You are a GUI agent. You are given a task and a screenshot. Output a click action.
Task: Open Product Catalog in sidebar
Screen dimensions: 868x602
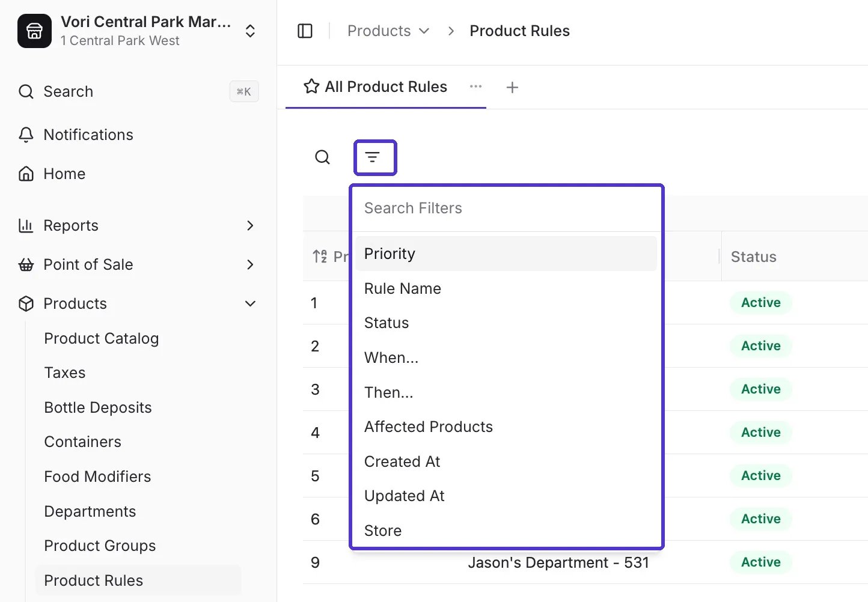click(102, 338)
